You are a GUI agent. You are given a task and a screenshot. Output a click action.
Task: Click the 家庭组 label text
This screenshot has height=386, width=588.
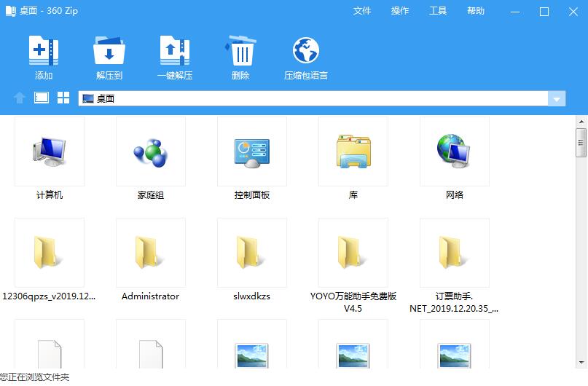pyautogui.click(x=151, y=195)
